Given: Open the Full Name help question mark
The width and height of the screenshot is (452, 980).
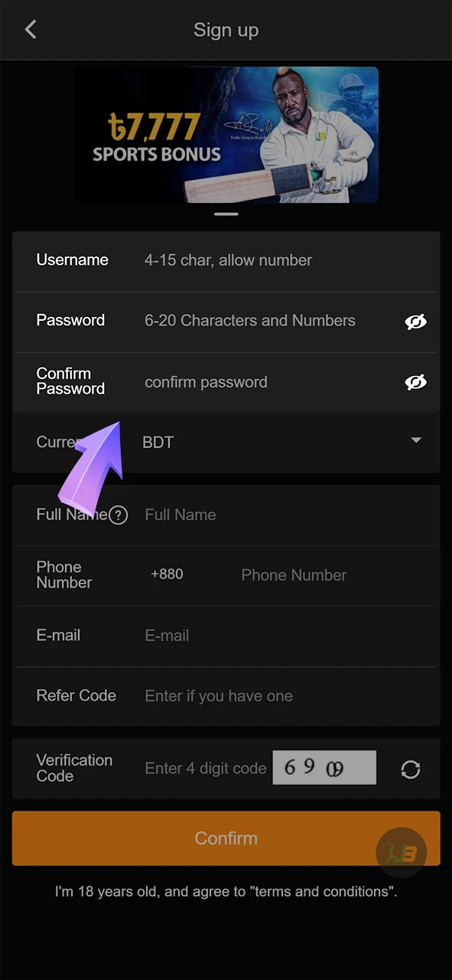Looking at the screenshot, I should pos(119,515).
